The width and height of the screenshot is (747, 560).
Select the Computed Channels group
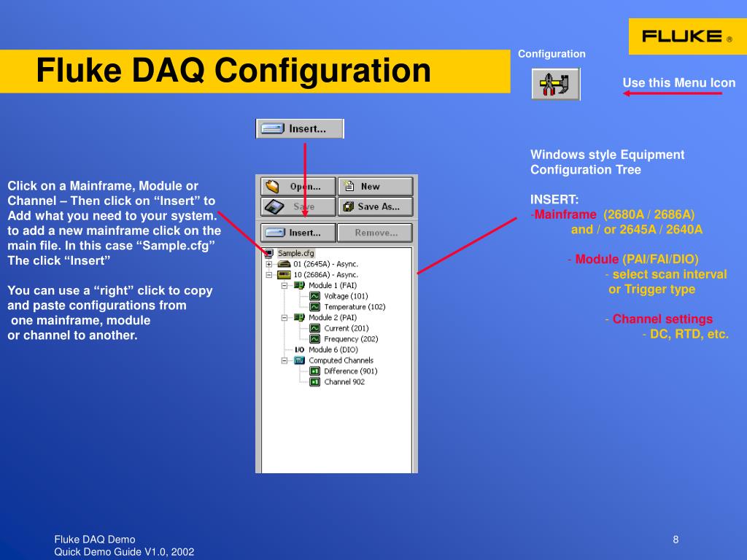coord(341,360)
